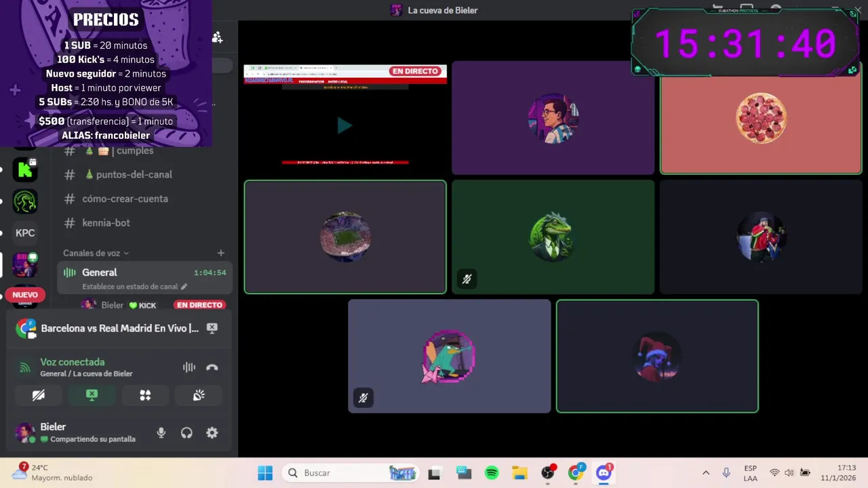
Task: Play the live stream preview
Action: tap(344, 125)
